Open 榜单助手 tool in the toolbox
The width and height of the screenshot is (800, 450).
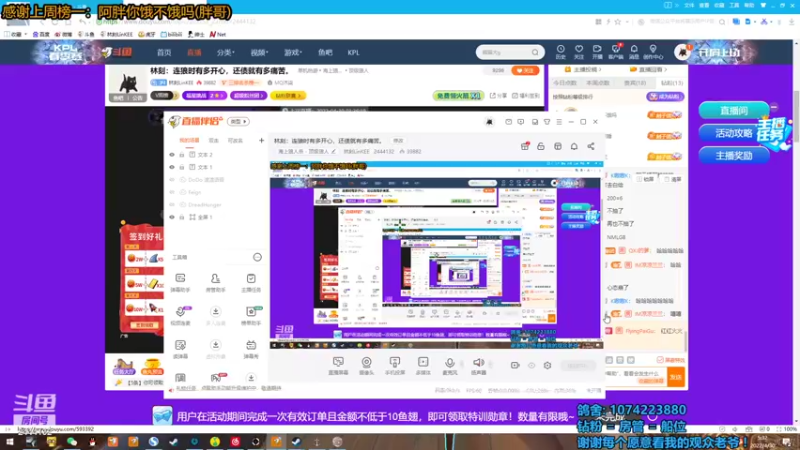251,316
